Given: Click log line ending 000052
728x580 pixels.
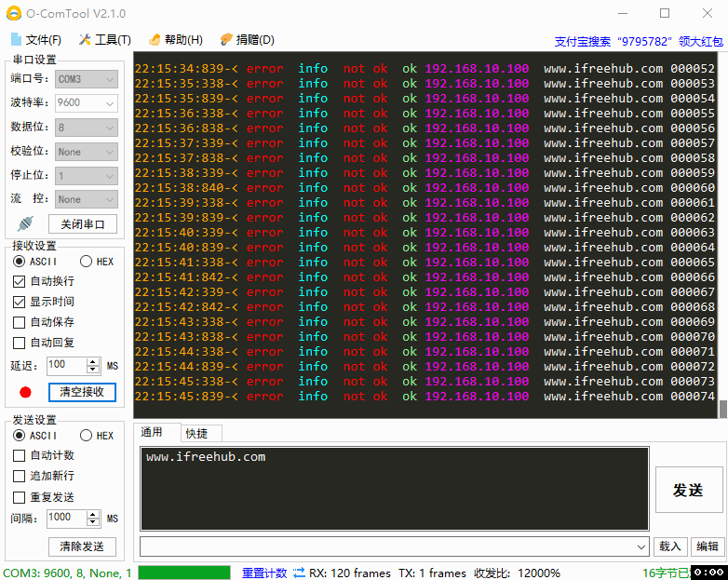Looking at the screenshot, I should (x=425, y=69).
